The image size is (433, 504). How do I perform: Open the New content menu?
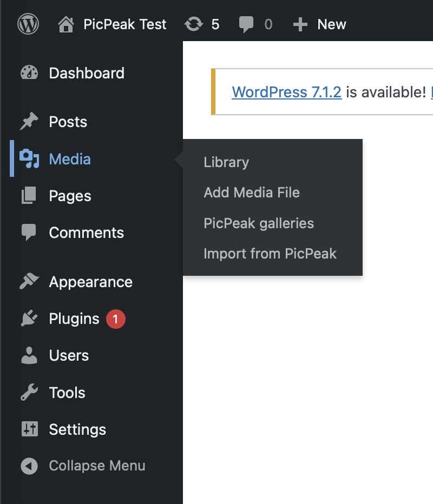click(332, 24)
